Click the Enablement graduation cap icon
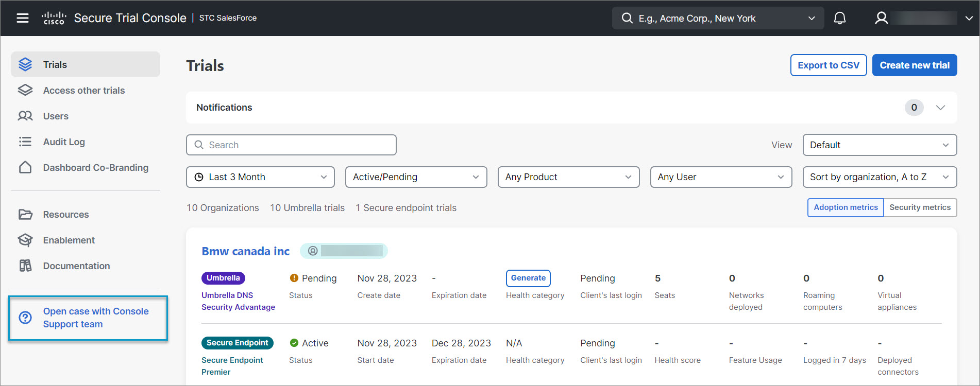The width and height of the screenshot is (980, 386). [25, 240]
